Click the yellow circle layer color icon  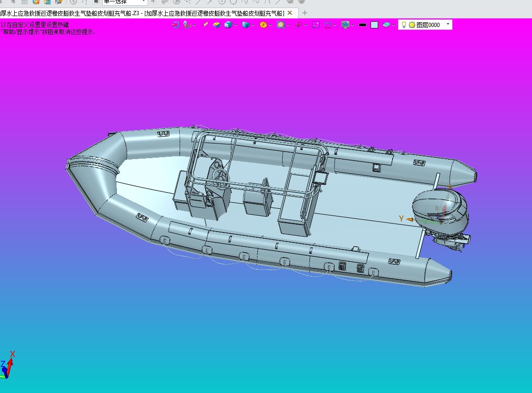(x=412, y=25)
